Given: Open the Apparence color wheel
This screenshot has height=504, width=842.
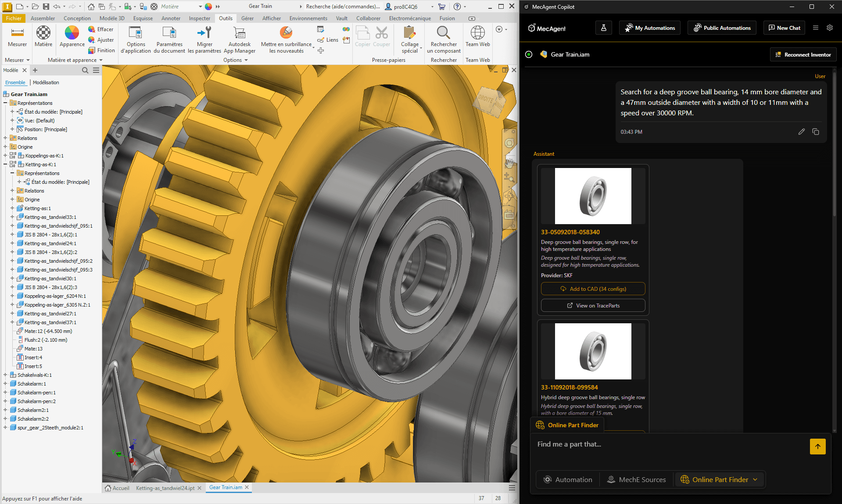Looking at the screenshot, I should (x=72, y=36).
